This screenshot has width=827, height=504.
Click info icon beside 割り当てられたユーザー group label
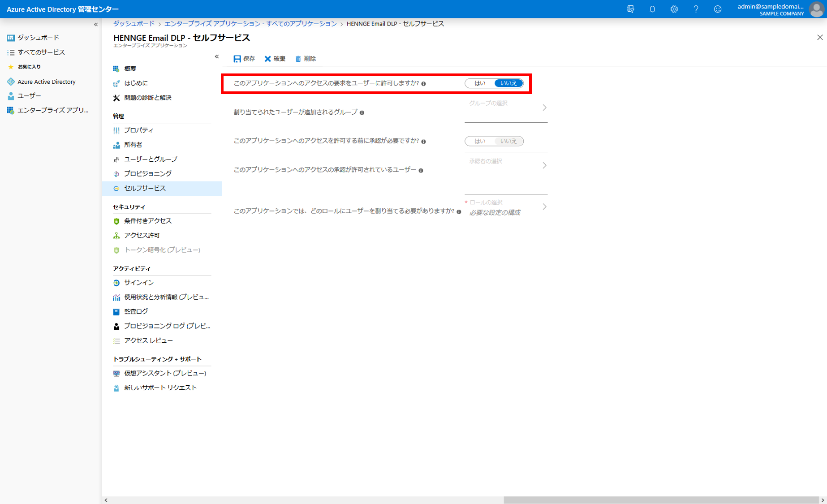click(362, 113)
